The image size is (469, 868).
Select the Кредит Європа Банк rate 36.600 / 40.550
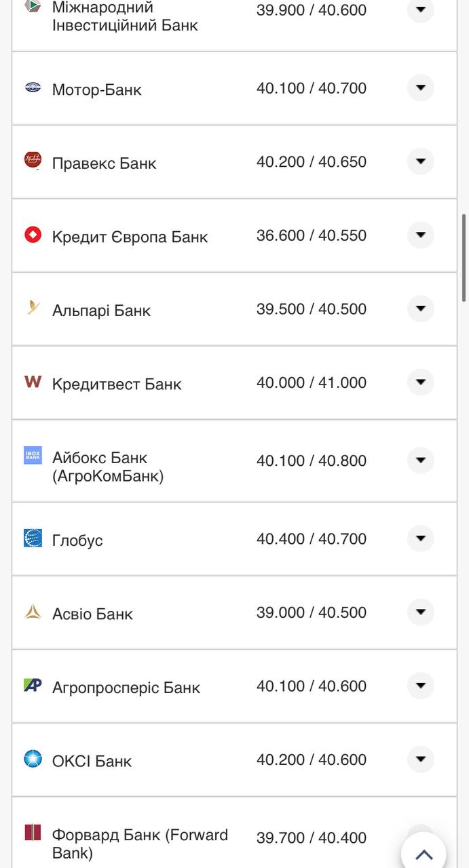tap(311, 235)
